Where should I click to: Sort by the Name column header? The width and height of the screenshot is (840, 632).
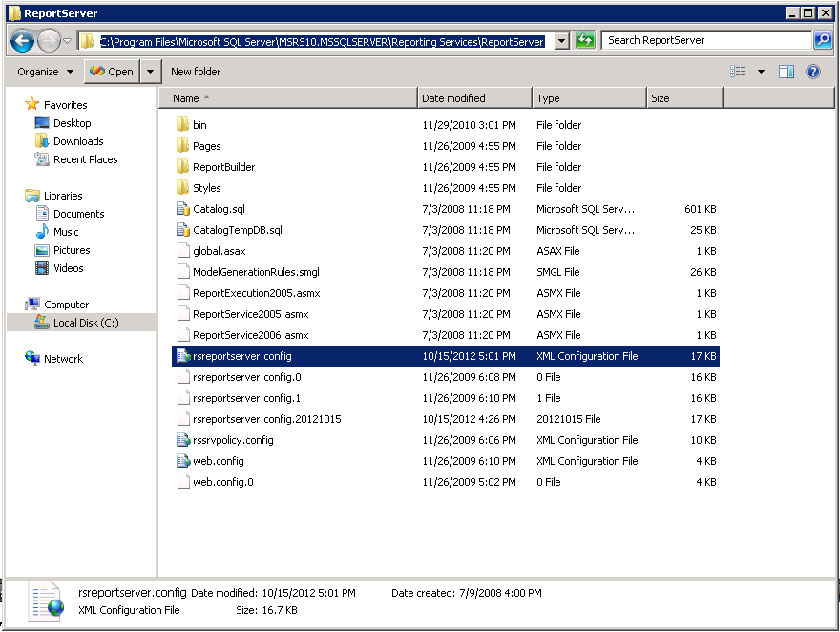click(x=287, y=98)
